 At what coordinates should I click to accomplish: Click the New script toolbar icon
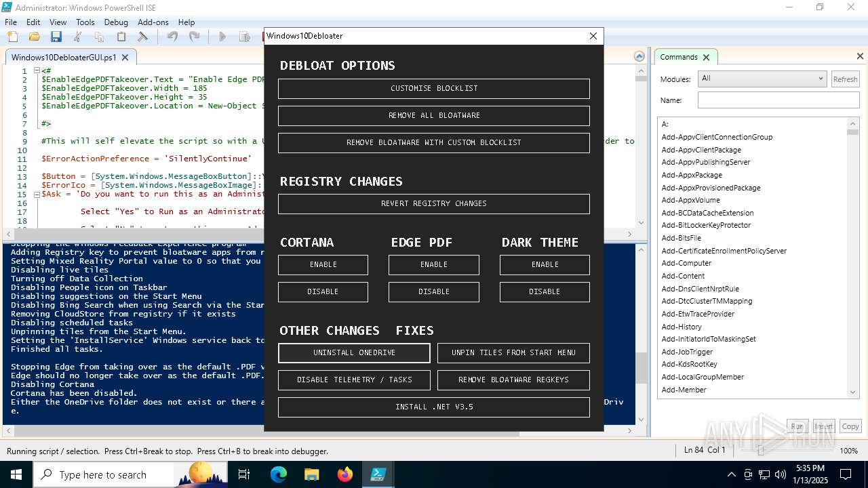[13, 37]
